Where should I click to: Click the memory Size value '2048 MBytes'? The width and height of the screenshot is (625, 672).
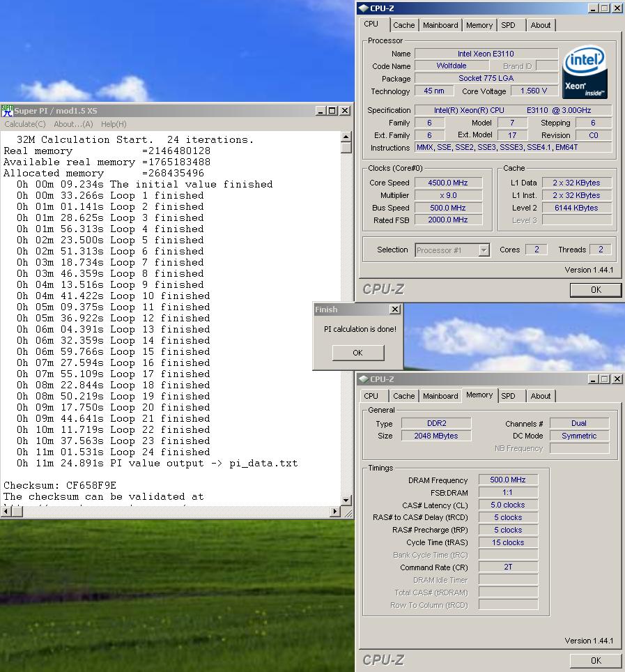click(436, 436)
